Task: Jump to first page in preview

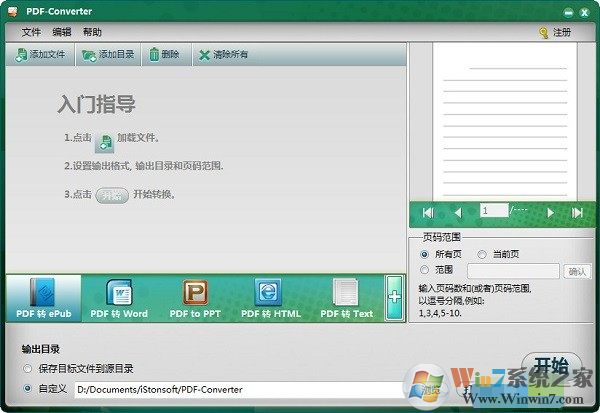Action: (x=428, y=212)
